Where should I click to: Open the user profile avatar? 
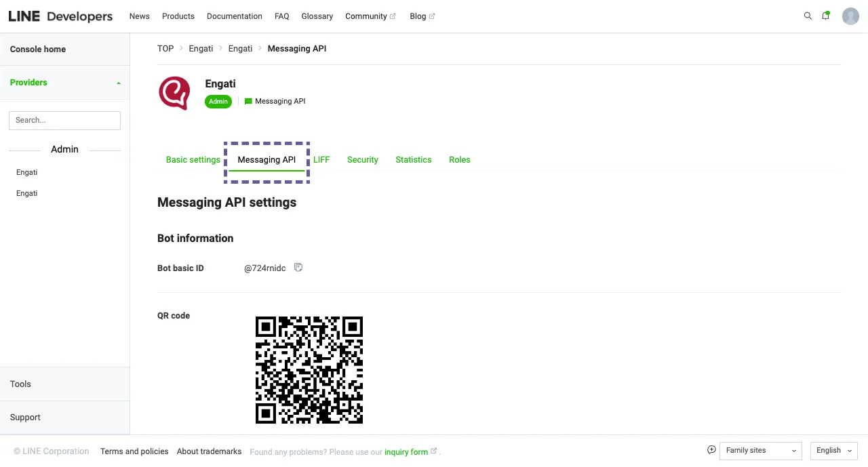[x=850, y=16]
